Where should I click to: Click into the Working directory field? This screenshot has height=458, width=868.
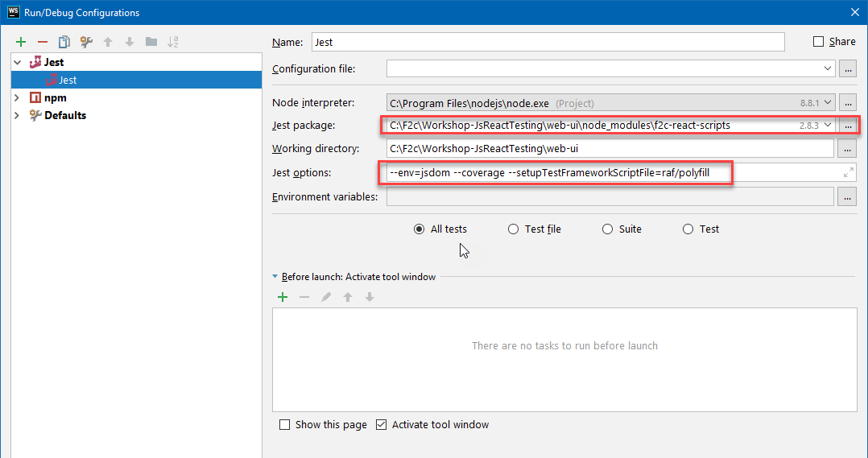(610, 149)
